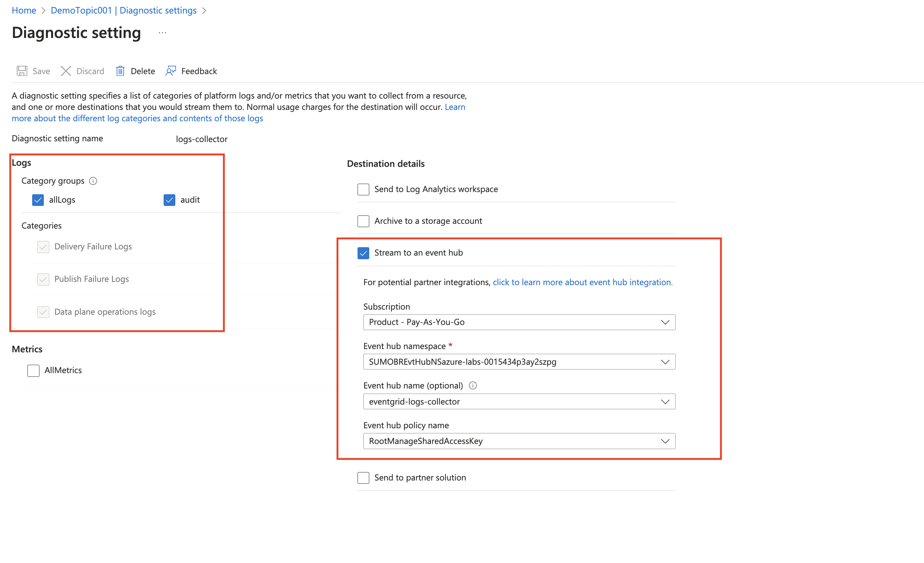Viewport: 924px width, 563px height.
Task: Click the Delete trash icon
Action: click(x=121, y=71)
